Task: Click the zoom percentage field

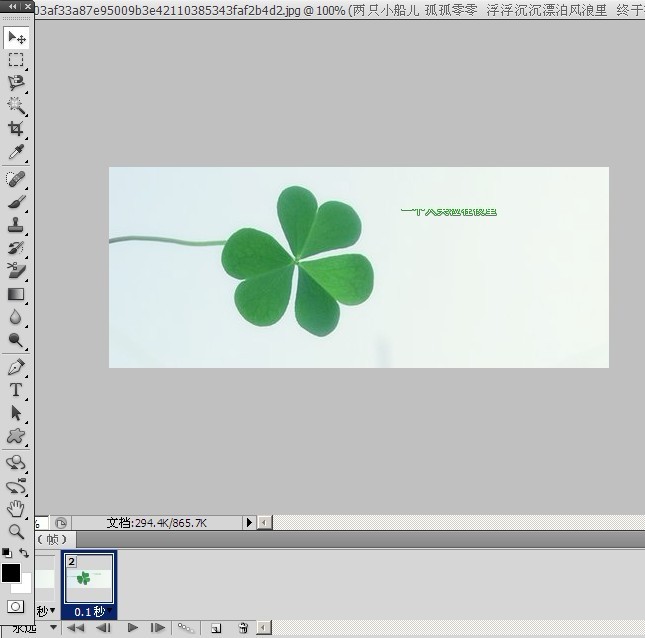Action: [x=41, y=523]
